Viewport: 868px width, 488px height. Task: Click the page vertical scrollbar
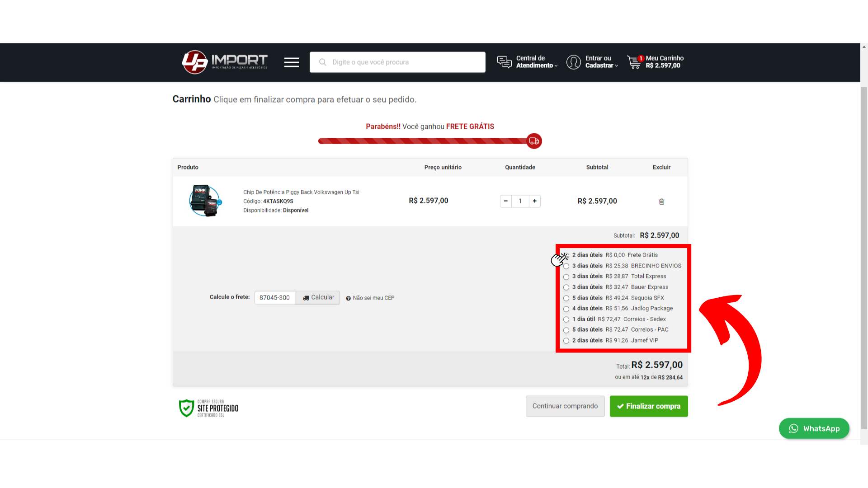[x=864, y=258]
